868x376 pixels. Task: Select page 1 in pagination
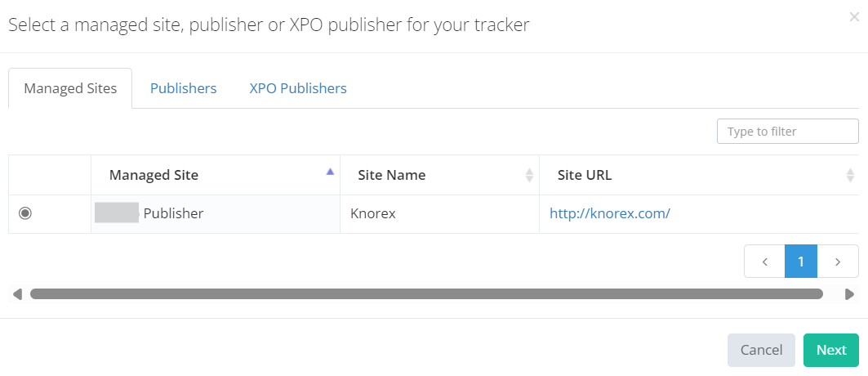(x=801, y=262)
